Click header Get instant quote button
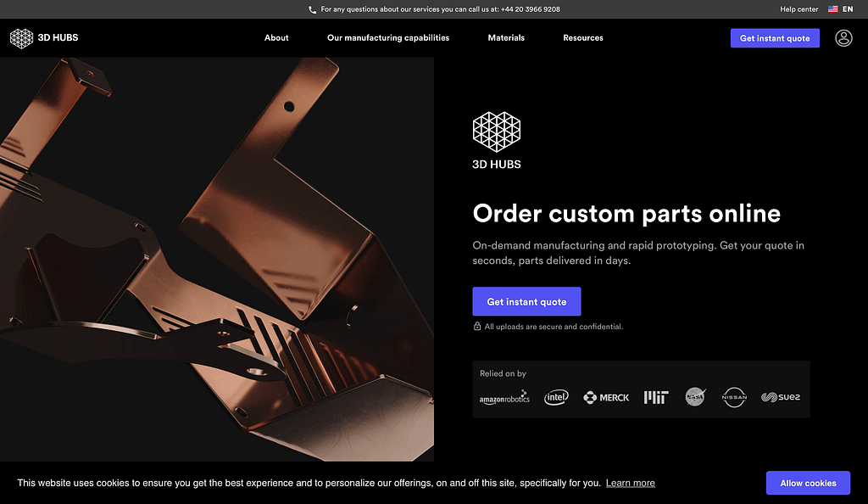The width and height of the screenshot is (868, 504). click(x=775, y=38)
